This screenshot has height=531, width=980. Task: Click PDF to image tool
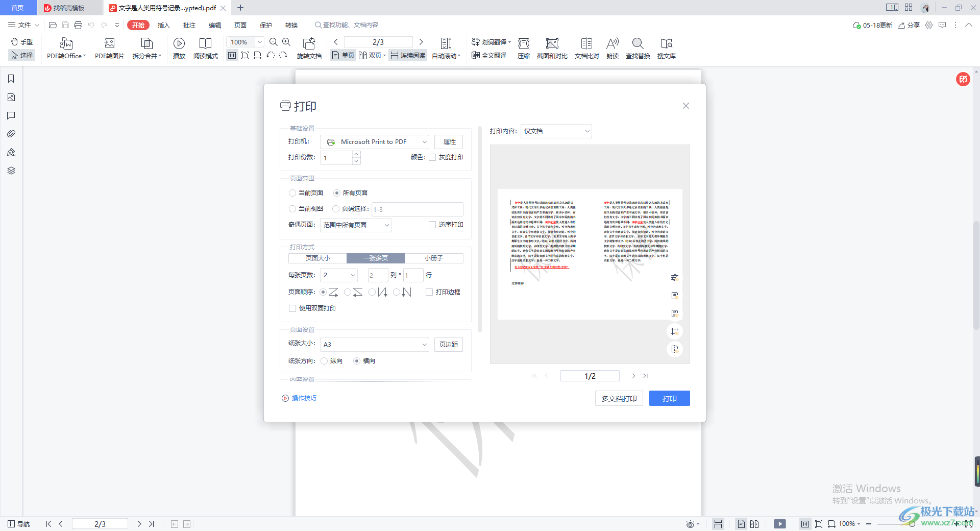109,49
